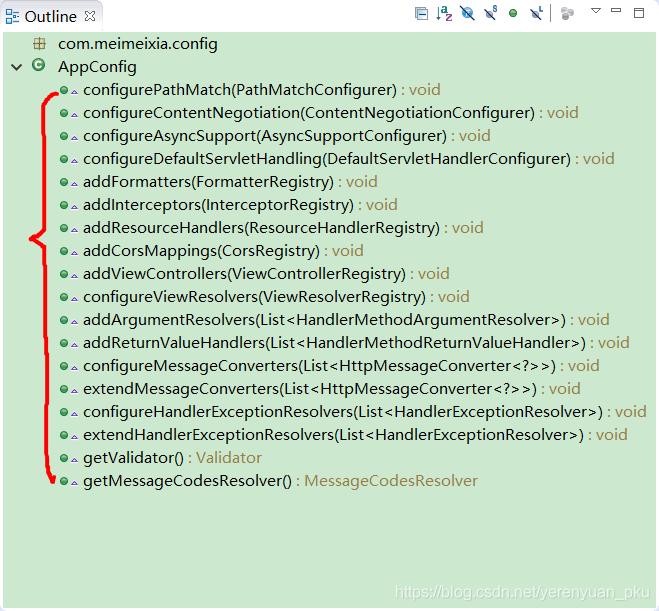659x611 pixels.
Task: Select the com.meimeixia.config package icon
Action: pos(40,43)
